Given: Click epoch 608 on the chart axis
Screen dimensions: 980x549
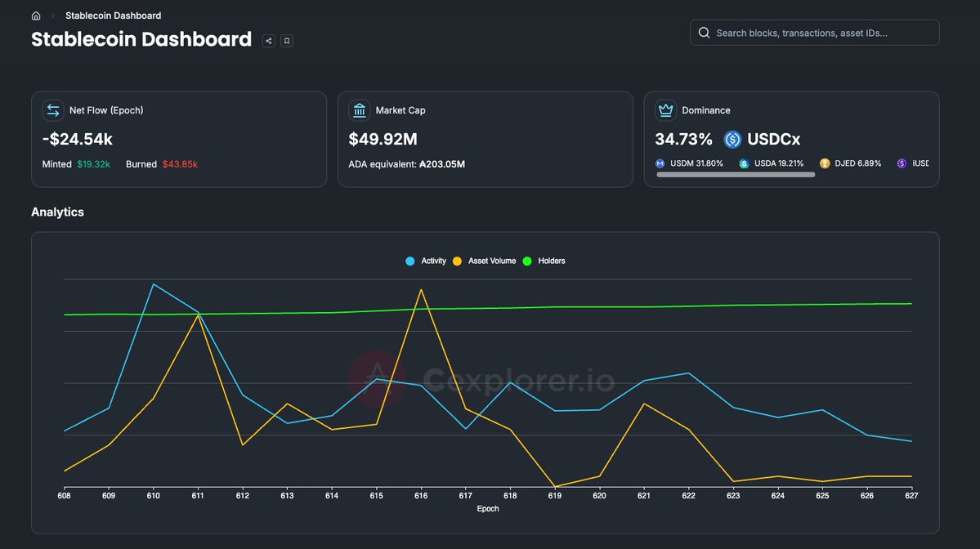Looking at the screenshot, I should pos(64,496).
